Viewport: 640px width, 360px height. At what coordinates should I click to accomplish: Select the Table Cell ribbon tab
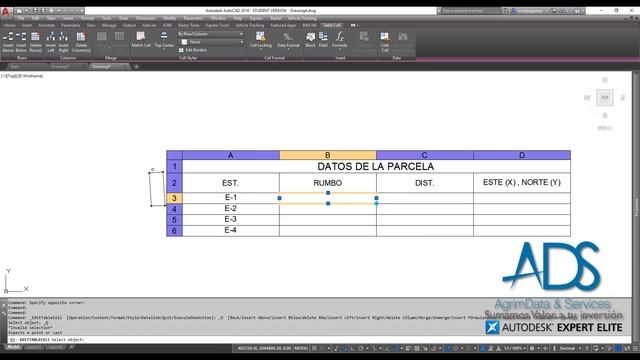[x=331, y=25]
